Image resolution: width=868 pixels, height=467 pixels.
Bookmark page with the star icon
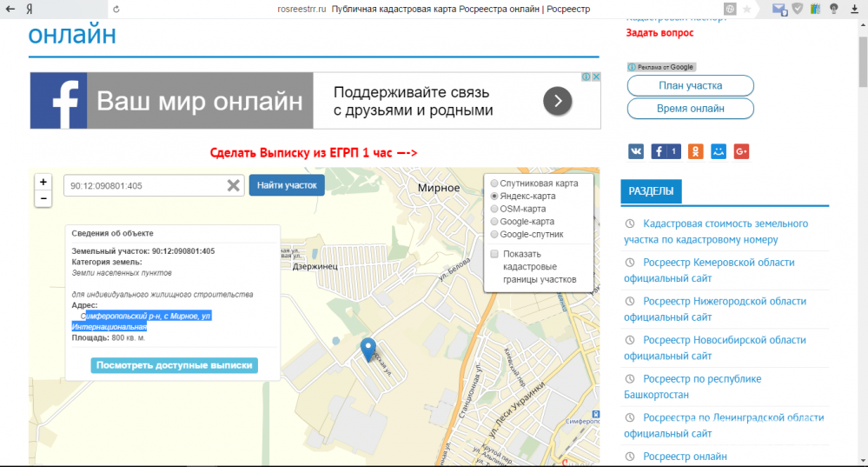tap(746, 9)
